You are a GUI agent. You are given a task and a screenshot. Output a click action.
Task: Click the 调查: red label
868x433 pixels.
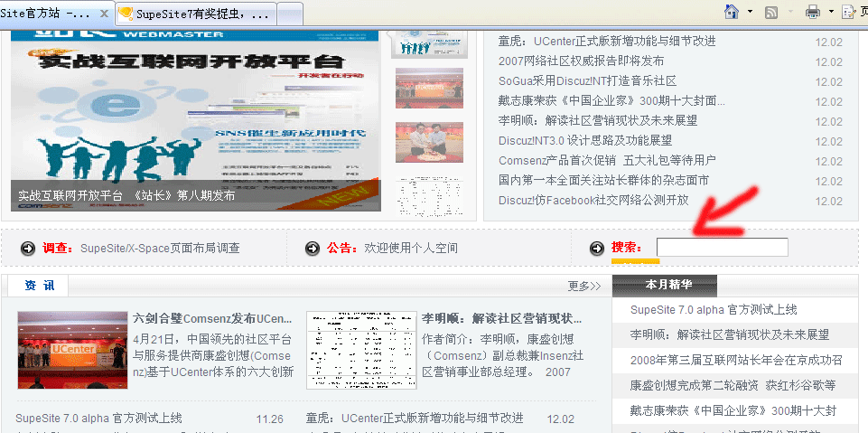click(x=58, y=248)
